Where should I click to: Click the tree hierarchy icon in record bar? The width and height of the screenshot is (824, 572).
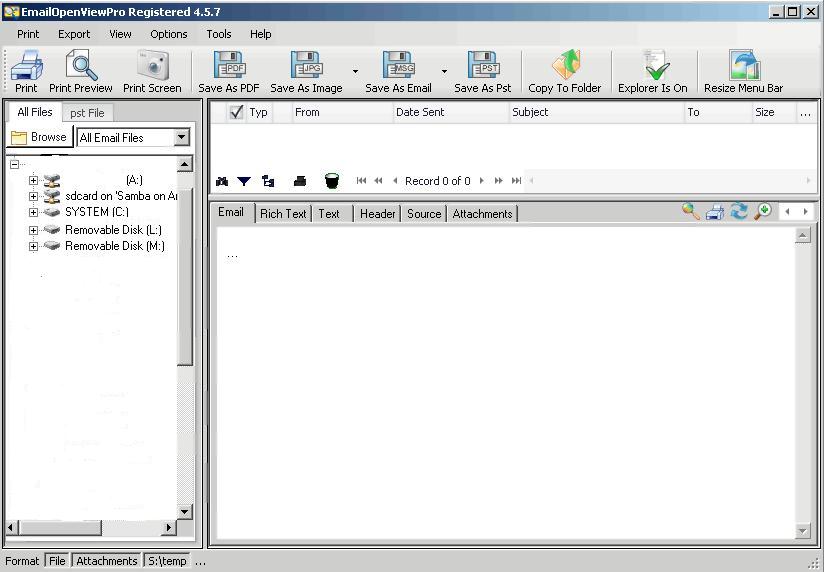[x=268, y=181]
